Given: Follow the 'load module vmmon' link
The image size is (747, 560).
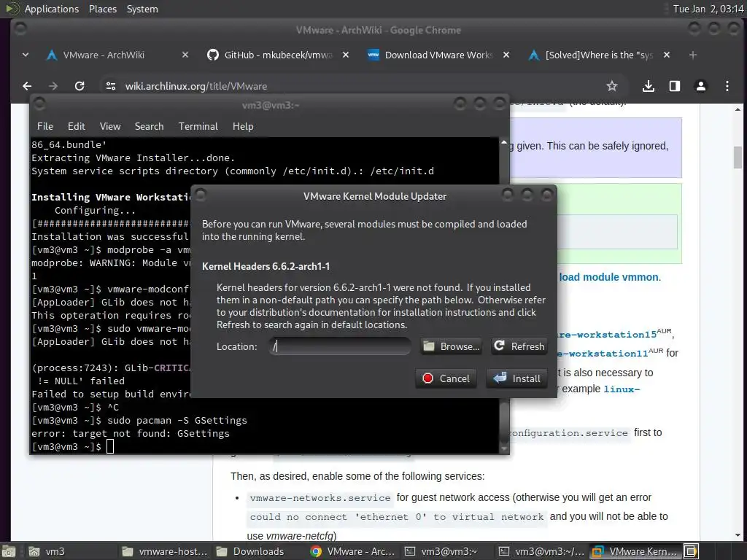Looking at the screenshot, I should (609, 277).
